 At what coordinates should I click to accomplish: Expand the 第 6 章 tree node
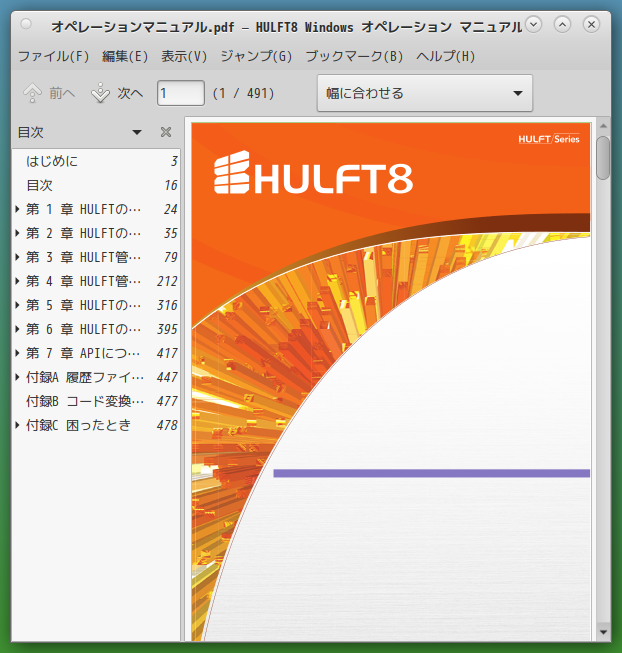pos(17,329)
